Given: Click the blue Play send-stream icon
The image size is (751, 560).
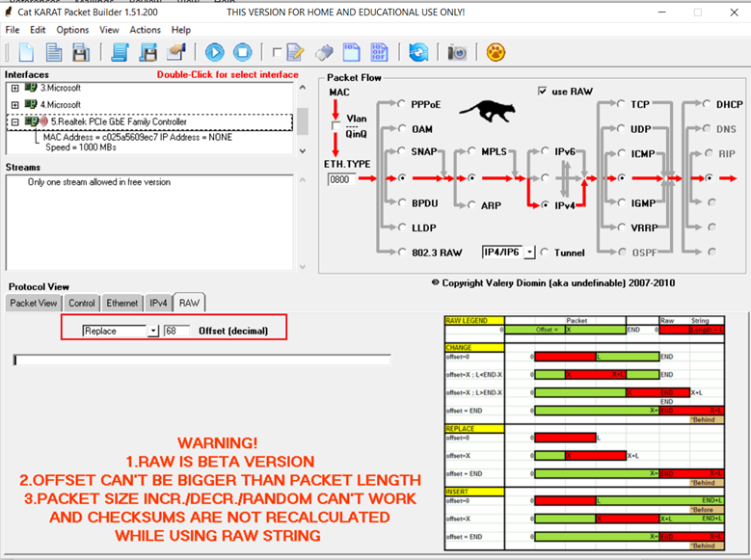Looking at the screenshot, I should [214, 52].
